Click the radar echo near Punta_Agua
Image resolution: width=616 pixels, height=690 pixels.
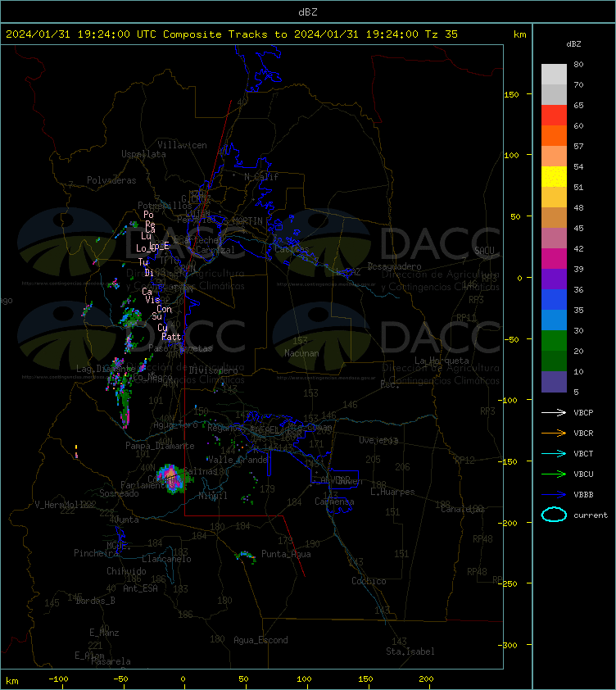[246, 556]
